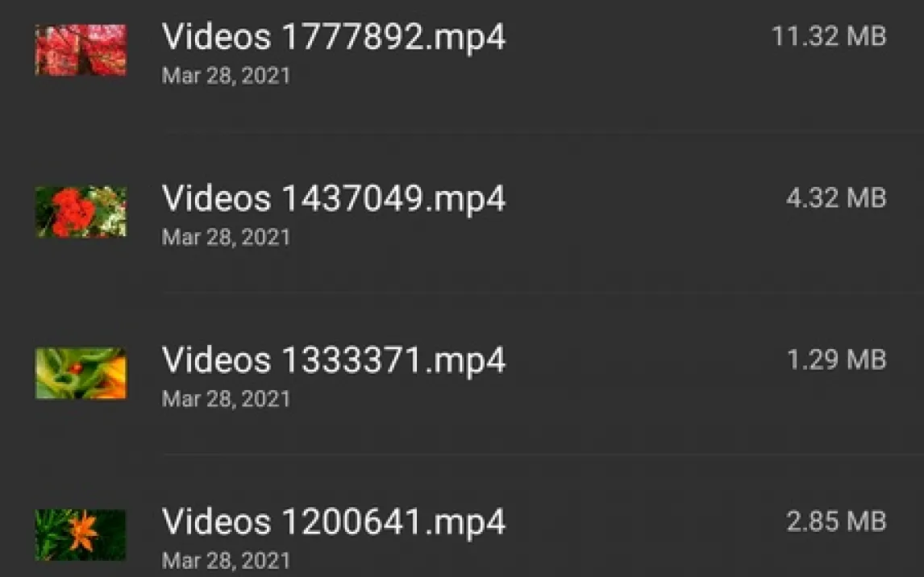This screenshot has width=924, height=577.
Task: Open the red geranium flowers thumbnail
Action: (x=81, y=212)
